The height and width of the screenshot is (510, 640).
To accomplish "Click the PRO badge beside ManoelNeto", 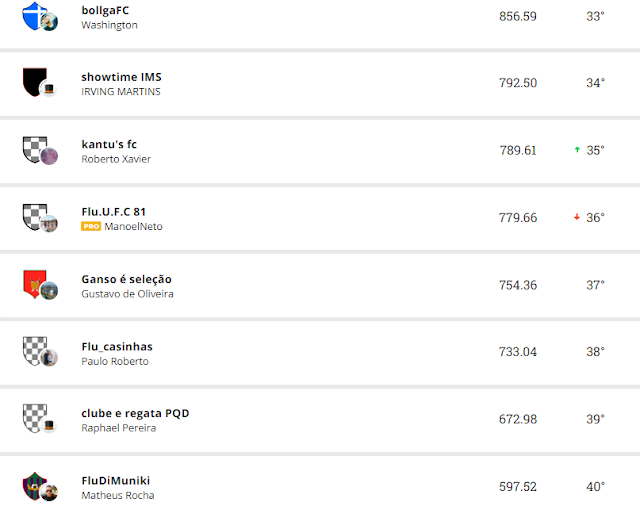I will pos(91,227).
